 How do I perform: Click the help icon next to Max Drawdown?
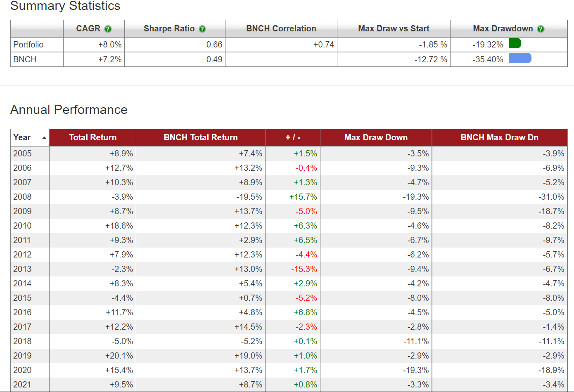[541, 29]
